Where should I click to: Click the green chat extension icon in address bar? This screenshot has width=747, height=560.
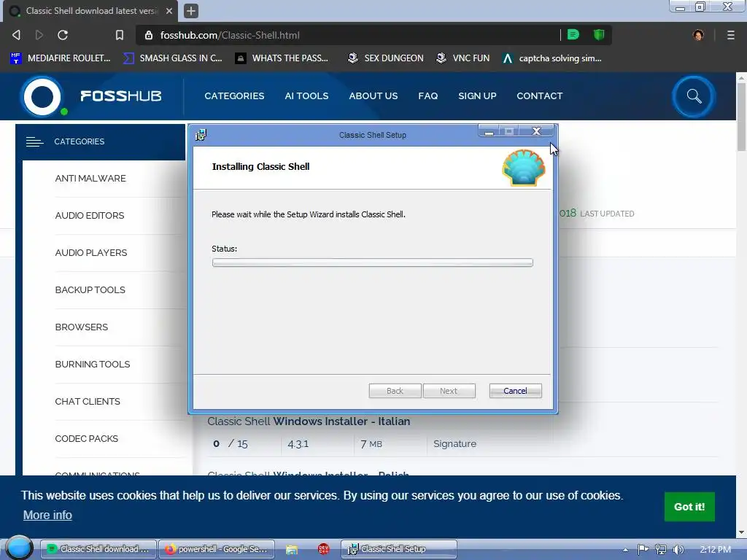click(x=573, y=34)
